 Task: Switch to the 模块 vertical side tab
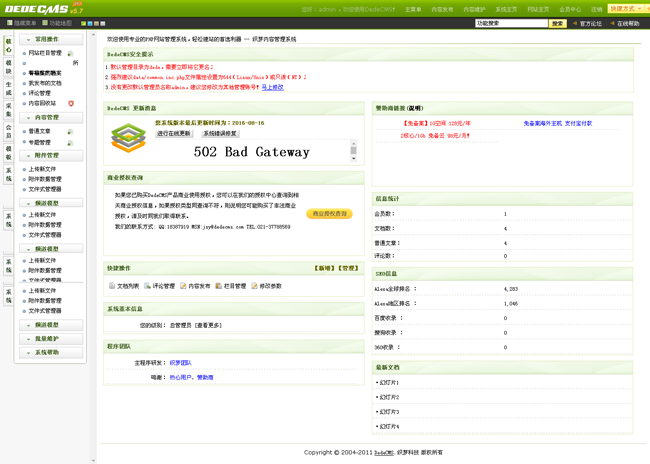click(9, 67)
